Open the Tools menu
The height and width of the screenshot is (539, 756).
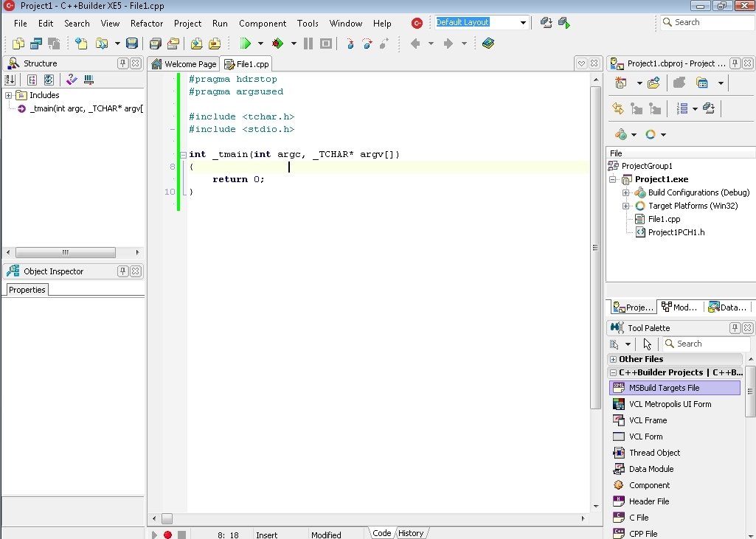click(308, 23)
